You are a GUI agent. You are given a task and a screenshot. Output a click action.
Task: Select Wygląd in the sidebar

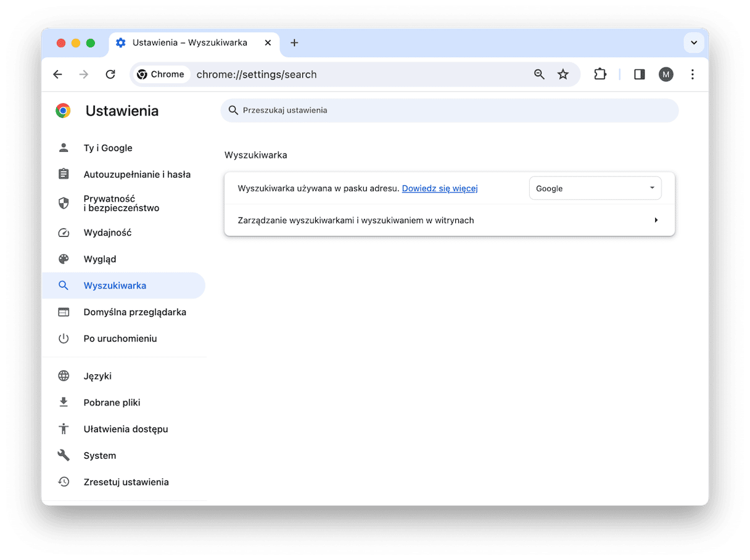pyautogui.click(x=100, y=259)
